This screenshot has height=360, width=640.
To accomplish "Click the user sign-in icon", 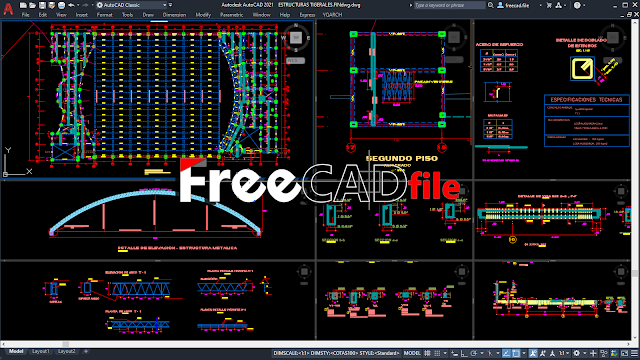I will 500,5.
